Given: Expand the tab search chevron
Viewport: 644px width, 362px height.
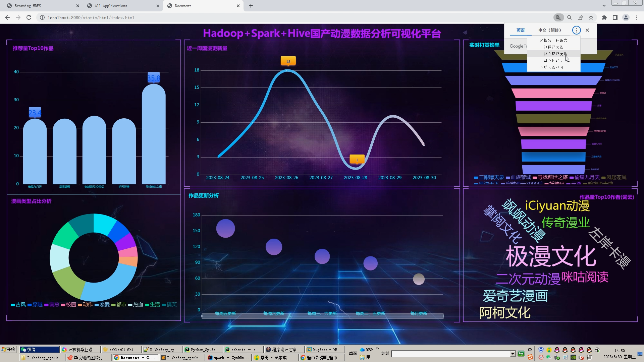Looking at the screenshot, I should tap(604, 6).
